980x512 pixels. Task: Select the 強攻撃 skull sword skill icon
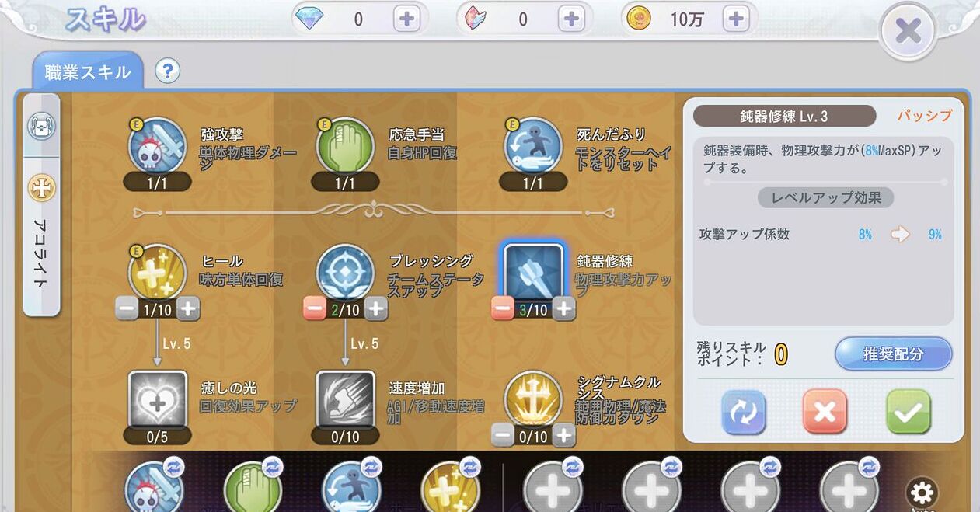(x=157, y=147)
